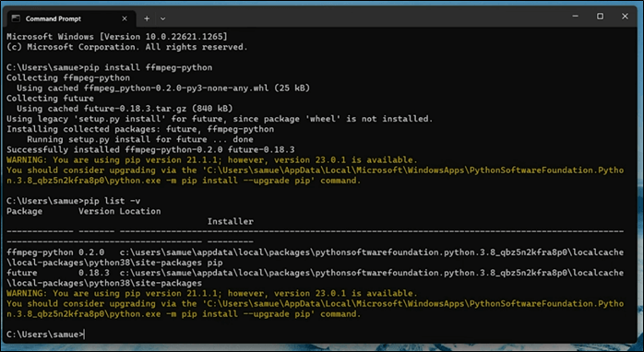Open a new terminal tab
644x352 pixels.
tap(147, 18)
